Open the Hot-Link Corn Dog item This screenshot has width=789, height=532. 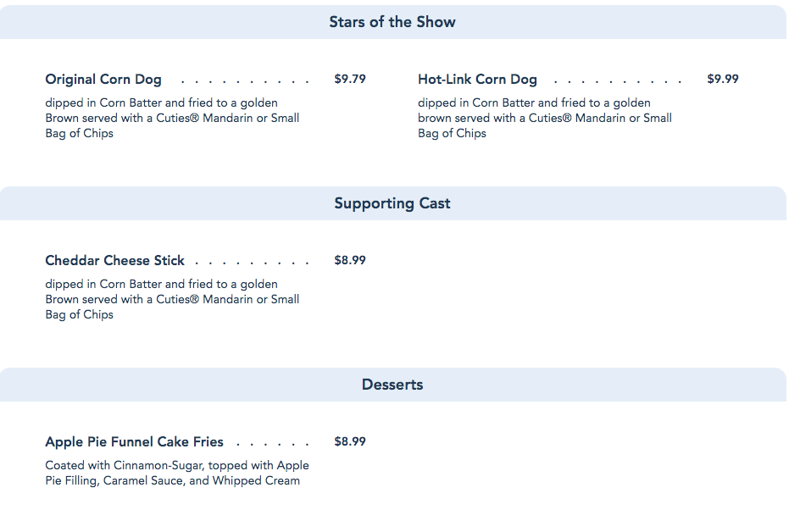coord(477,80)
